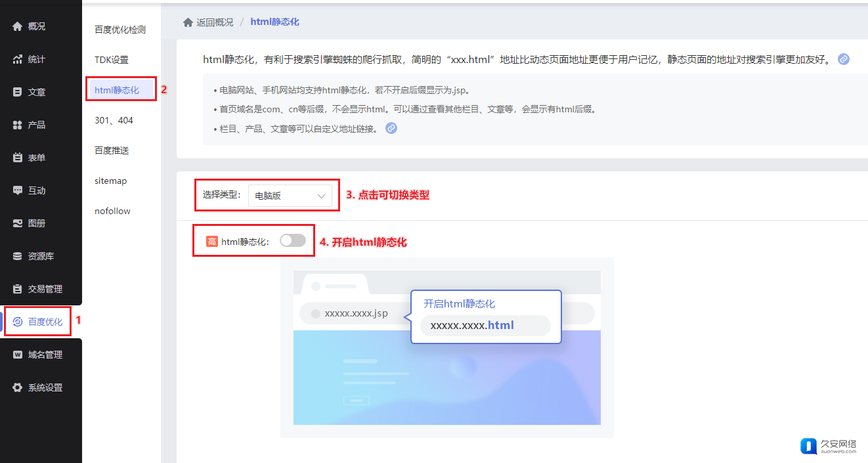Select the html静态化 submenu tab
The image size is (868, 463).
120,90
